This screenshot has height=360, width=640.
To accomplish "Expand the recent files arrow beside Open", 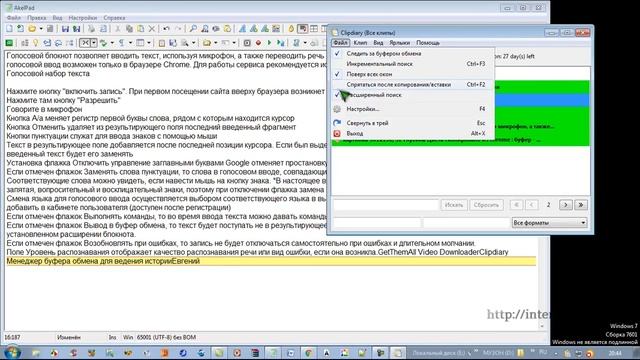I will 40,29.
